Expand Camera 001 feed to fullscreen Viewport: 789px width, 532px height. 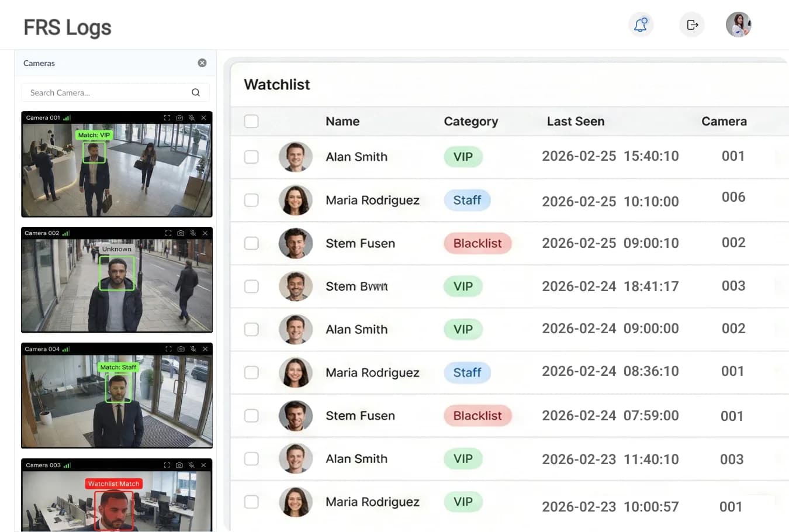(x=167, y=118)
